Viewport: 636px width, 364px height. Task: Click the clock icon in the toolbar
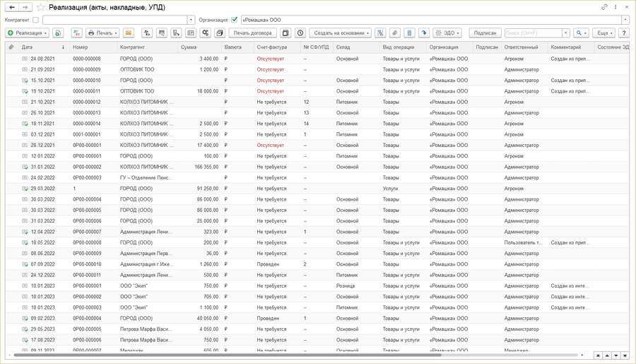300,33
